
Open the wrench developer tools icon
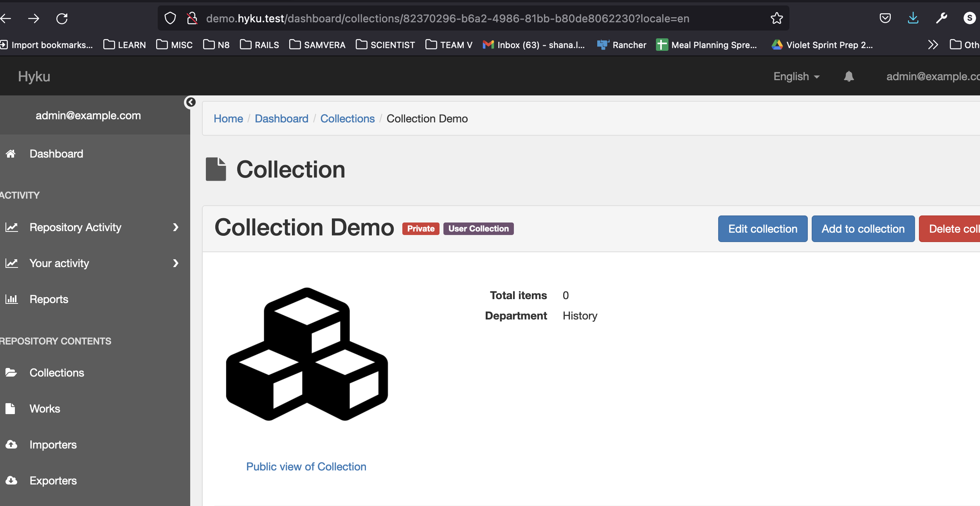(x=942, y=18)
